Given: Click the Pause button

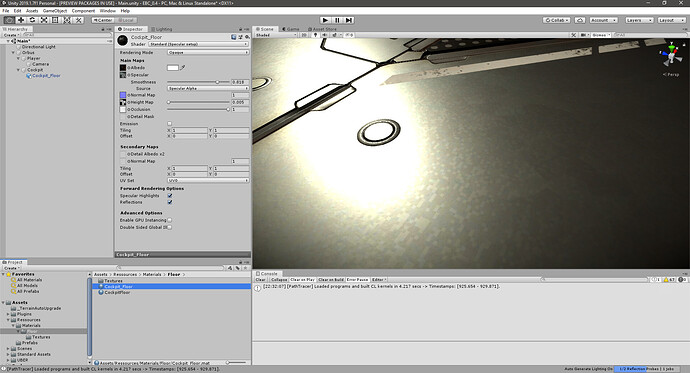Looking at the screenshot, I should pyautogui.click(x=337, y=20).
